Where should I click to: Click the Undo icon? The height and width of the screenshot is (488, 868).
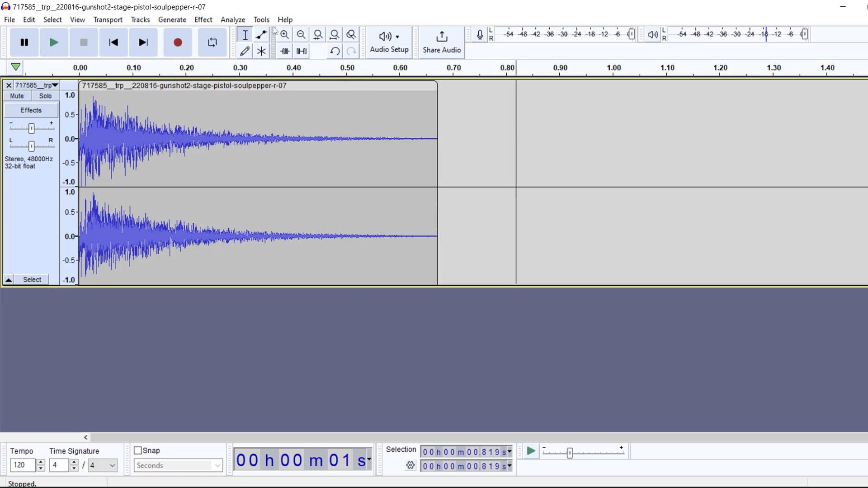[x=334, y=51]
